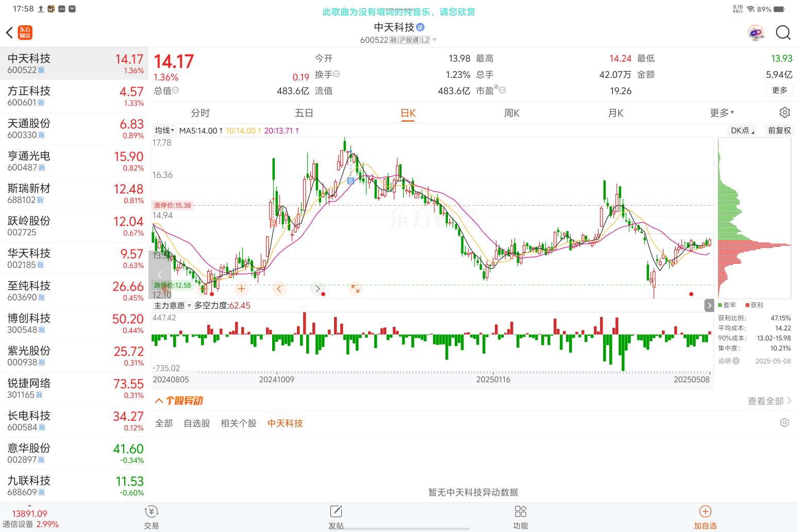This screenshot has height=532, width=798.
Task: Expand 主力意愿 indicator dropdown
Action: coord(173,305)
